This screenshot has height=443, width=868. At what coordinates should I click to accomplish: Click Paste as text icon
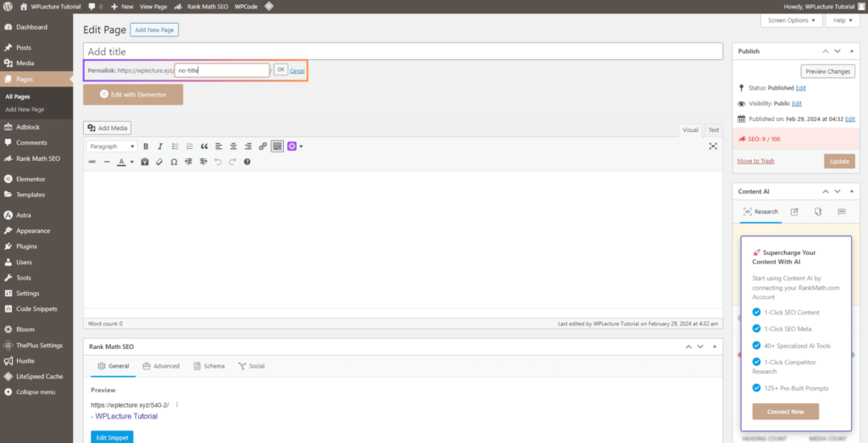point(145,162)
